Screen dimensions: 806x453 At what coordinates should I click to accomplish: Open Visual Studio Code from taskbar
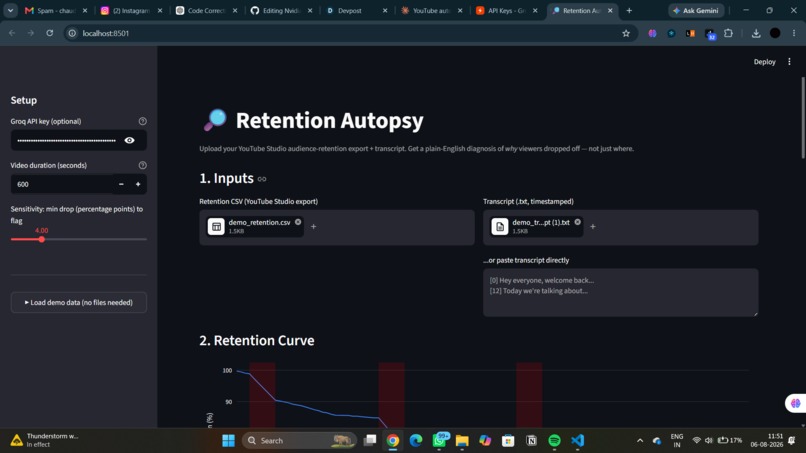pyautogui.click(x=577, y=441)
